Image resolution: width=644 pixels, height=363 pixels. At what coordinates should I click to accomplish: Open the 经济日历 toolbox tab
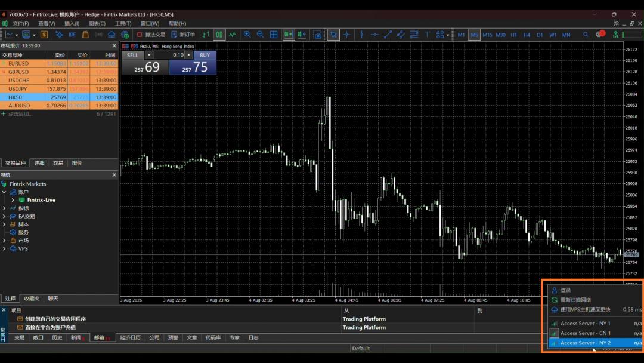130,337
